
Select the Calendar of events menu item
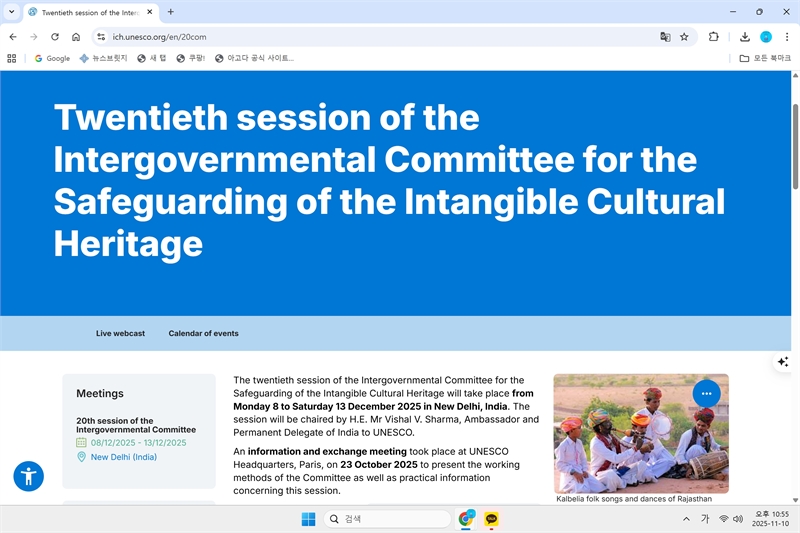pyautogui.click(x=203, y=333)
